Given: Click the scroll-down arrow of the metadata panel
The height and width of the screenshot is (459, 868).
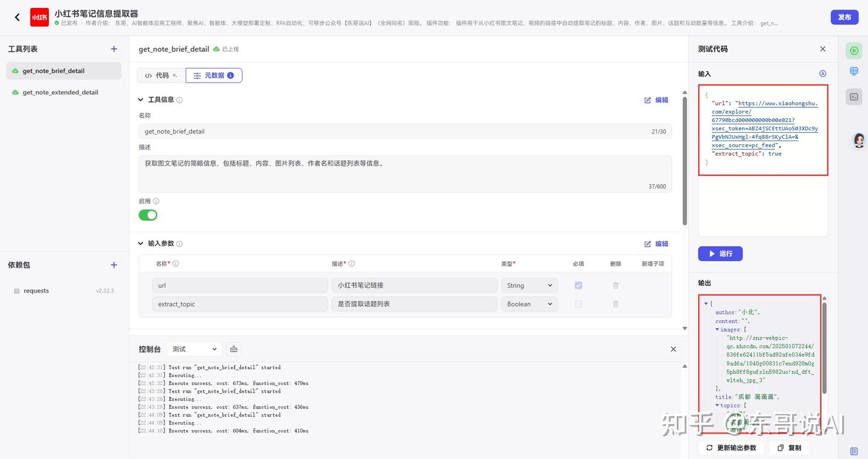Looking at the screenshot, I should point(685,329).
